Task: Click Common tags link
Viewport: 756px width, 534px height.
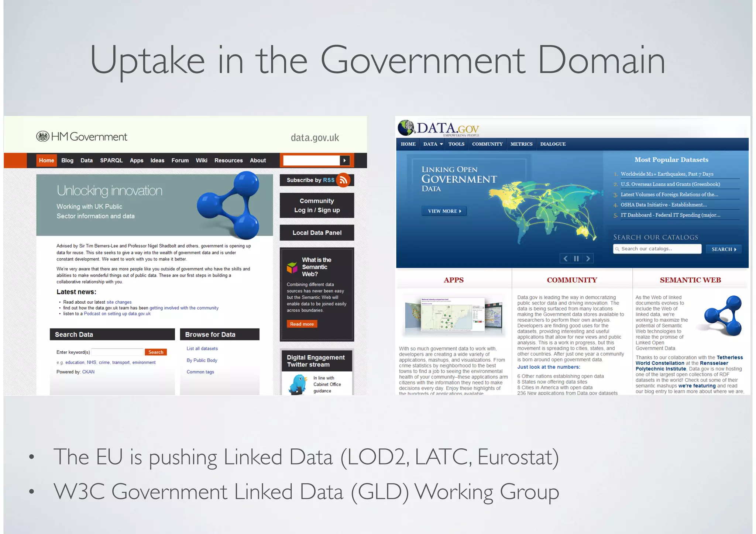Action: [x=200, y=372]
